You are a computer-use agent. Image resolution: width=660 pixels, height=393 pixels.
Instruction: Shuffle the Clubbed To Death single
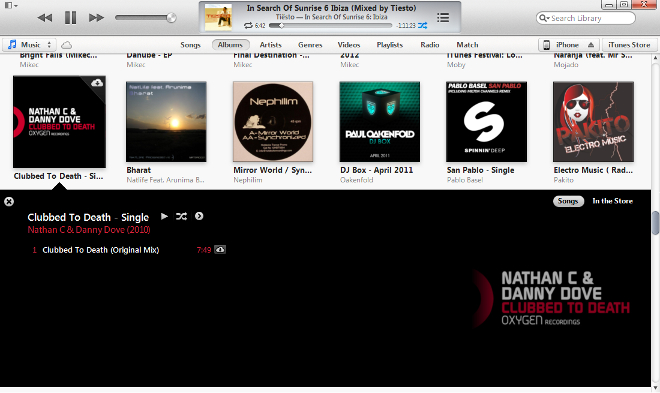click(181, 216)
